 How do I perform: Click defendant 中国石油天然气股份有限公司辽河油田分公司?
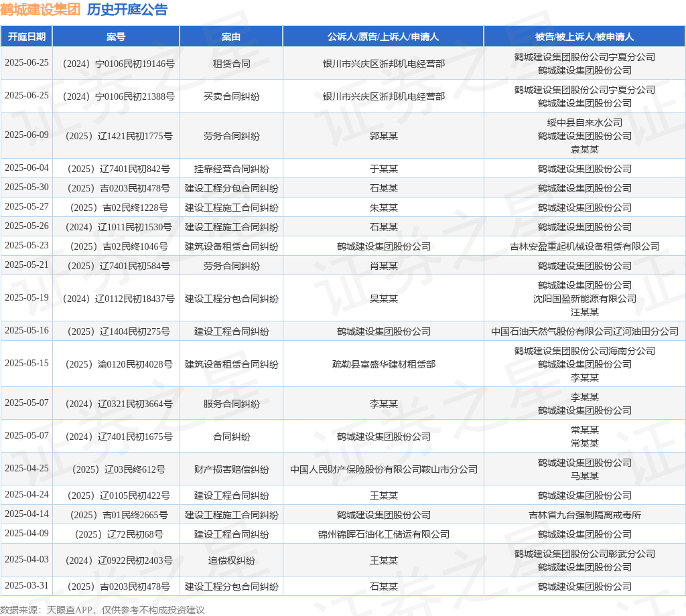(584, 331)
